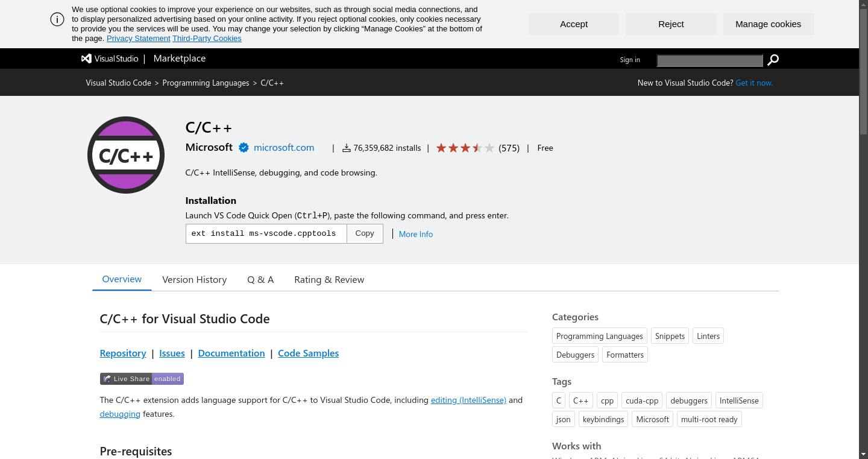Screen dimensions: 868x459
Task: Open the Documentation link
Action: coord(231,353)
